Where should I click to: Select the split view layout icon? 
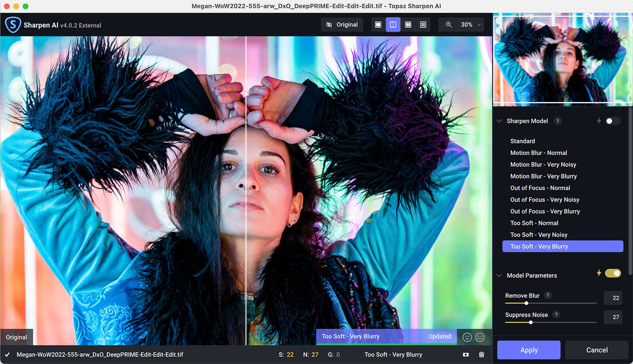[393, 25]
